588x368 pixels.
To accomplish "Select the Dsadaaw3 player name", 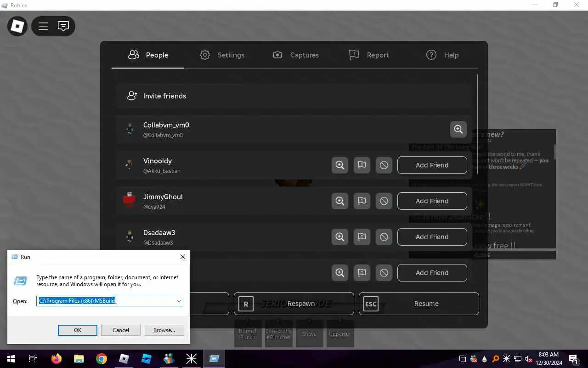I will tap(159, 233).
